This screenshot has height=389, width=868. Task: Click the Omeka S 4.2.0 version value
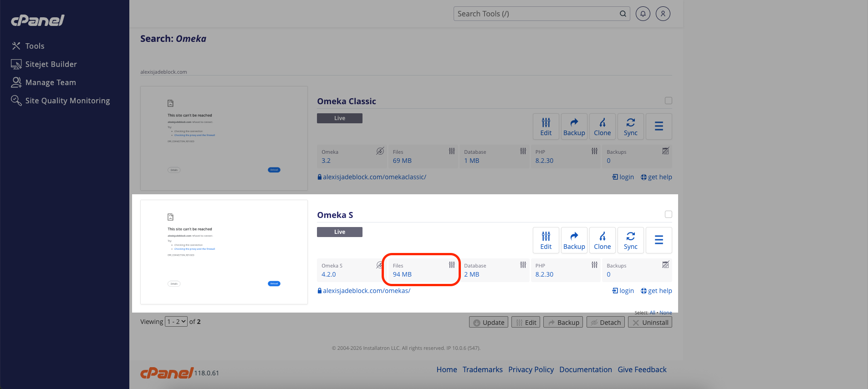click(x=329, y=274)
